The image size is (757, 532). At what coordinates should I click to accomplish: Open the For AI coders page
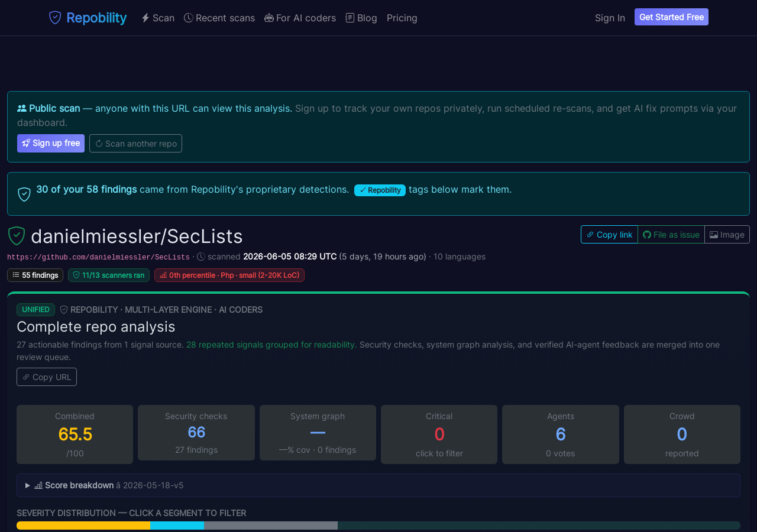point(300,18)
